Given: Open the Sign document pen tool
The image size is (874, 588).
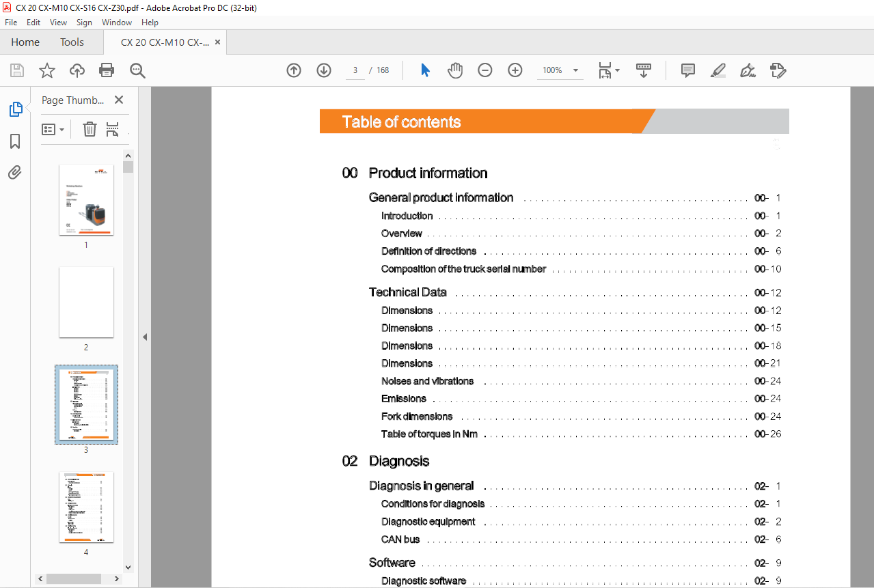Looking at the screenshot, I should pyautogui.click(x=748, y=70).
